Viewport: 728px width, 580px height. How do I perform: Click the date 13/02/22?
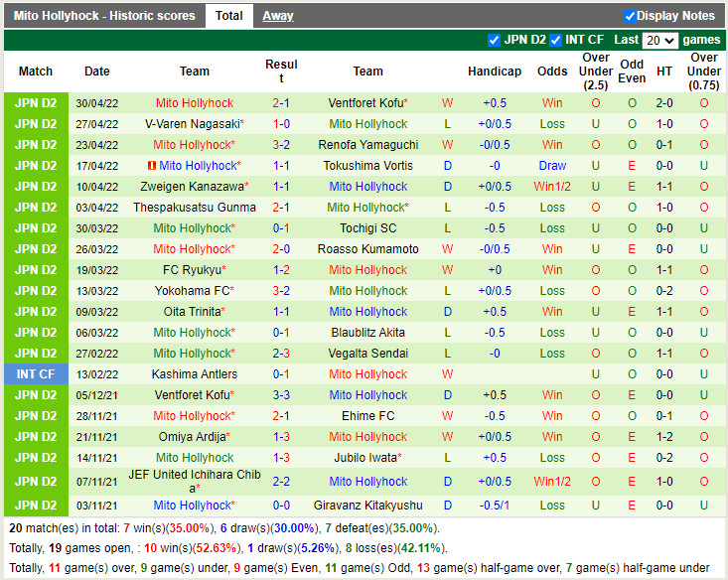pyautogui.click(x=97, y=374)
